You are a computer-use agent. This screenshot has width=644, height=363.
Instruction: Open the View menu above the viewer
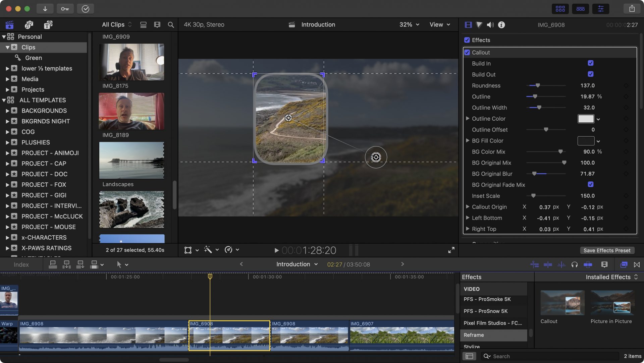coord(439,24)
